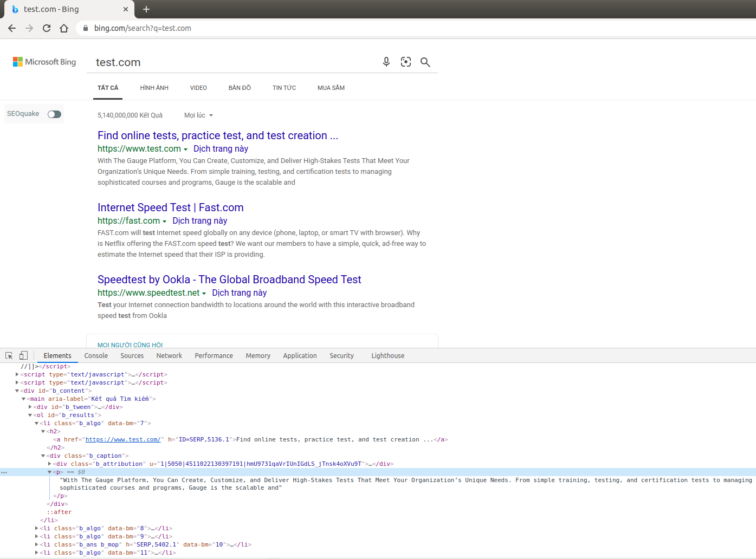Click the Microsoft Bing logo
This screenshot has width=756, height=559.
[44, 61]
